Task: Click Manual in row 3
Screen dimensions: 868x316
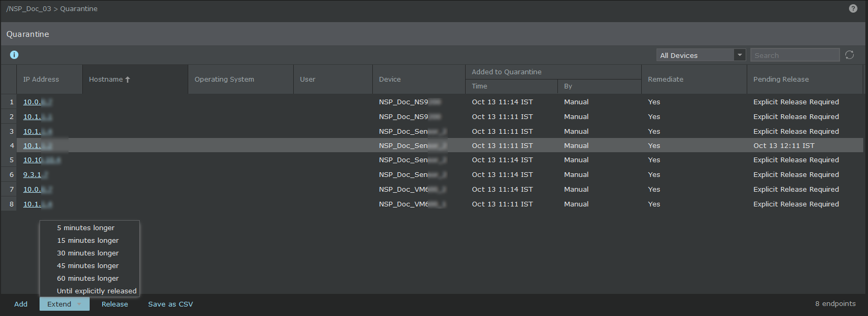Action: tap(576, 132)
